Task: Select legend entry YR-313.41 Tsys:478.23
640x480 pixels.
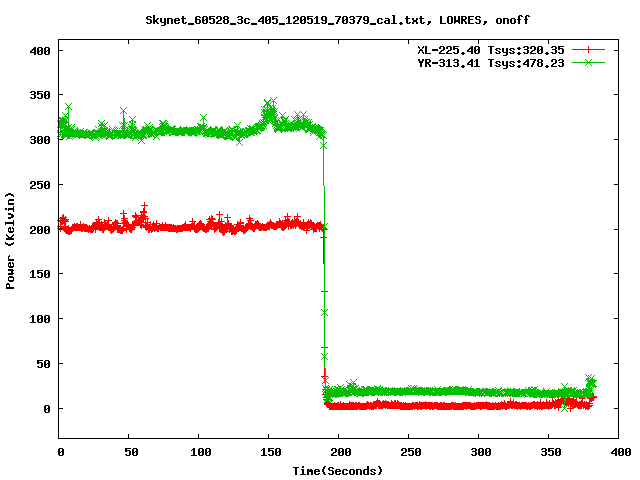Action: pyautogui.click(x=491, y=63)
